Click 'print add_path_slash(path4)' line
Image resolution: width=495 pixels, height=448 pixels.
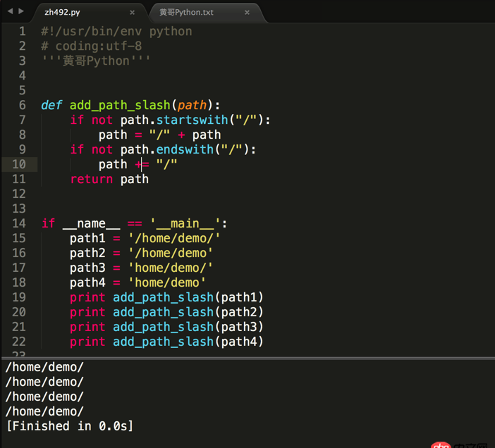(166, 342)
